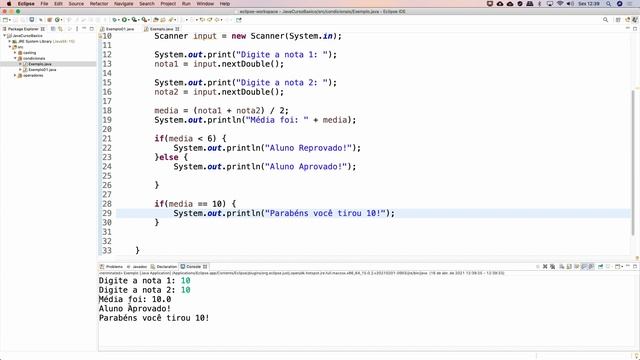Open the Source menu

coord(76,4)
